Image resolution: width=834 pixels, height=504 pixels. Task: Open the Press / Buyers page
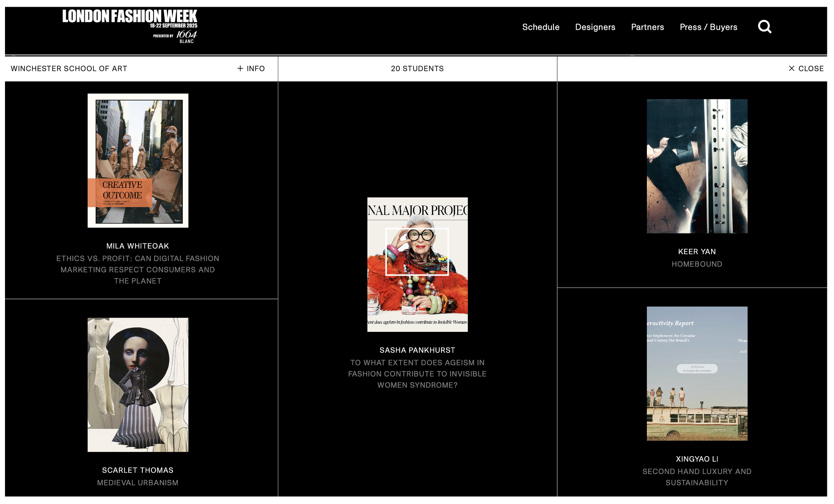[708, 27]
